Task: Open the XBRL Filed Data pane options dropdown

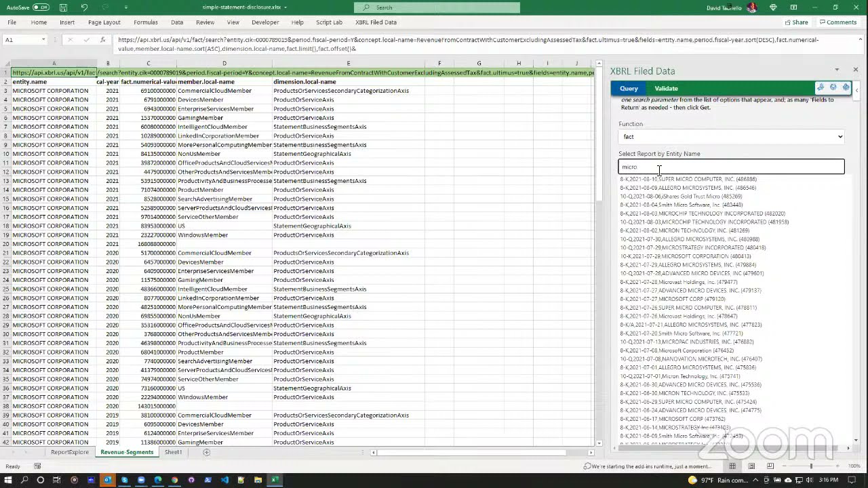Action: tap(837, 70)
